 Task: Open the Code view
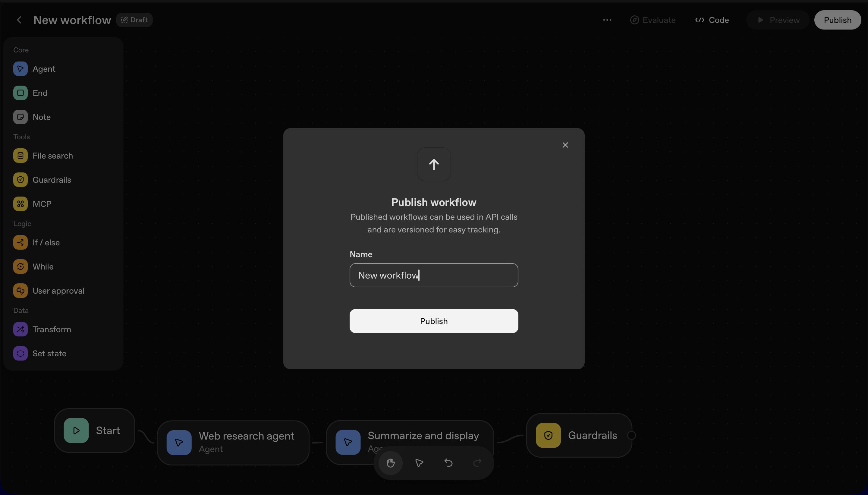[x=712, y=20]
